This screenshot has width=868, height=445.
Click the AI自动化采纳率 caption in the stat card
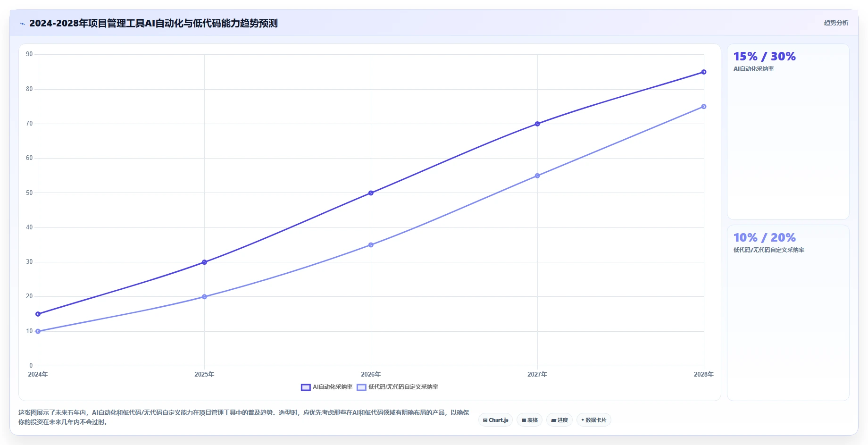pos(753,69)
